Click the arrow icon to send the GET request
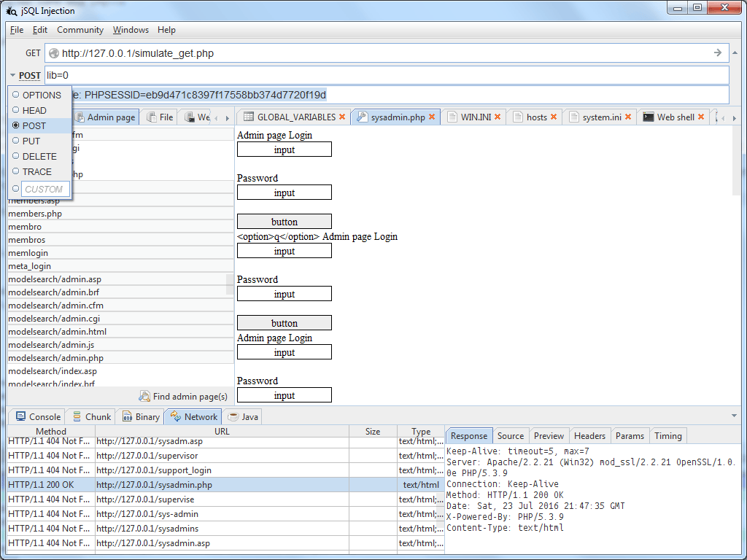Screen dimensions: 747x560 pos(716,52)
